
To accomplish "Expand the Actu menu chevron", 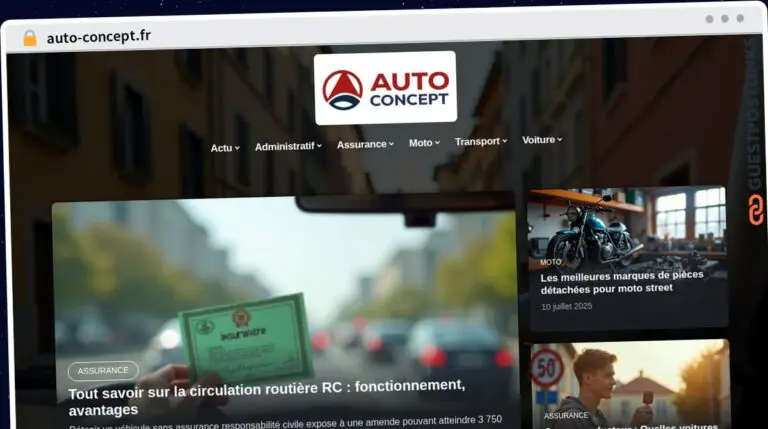I will point(237,147).
